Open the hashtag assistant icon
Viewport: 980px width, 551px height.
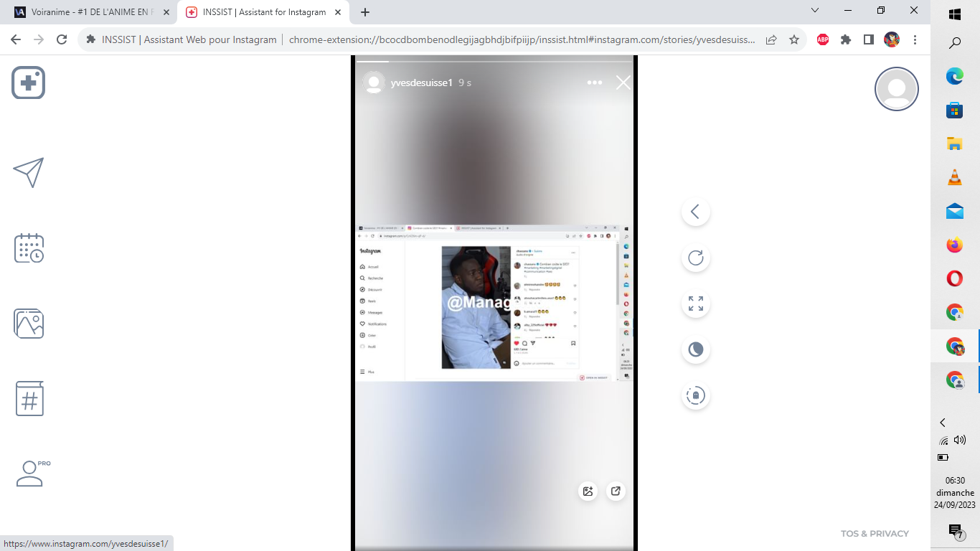click(29, 399)
